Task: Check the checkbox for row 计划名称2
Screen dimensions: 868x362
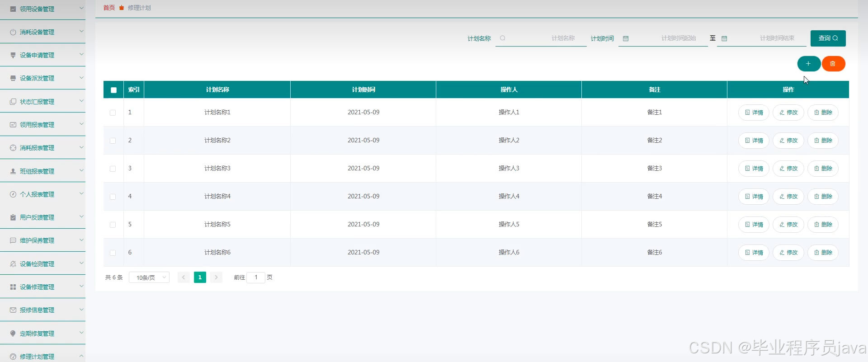Action: (x=113, y=141)
